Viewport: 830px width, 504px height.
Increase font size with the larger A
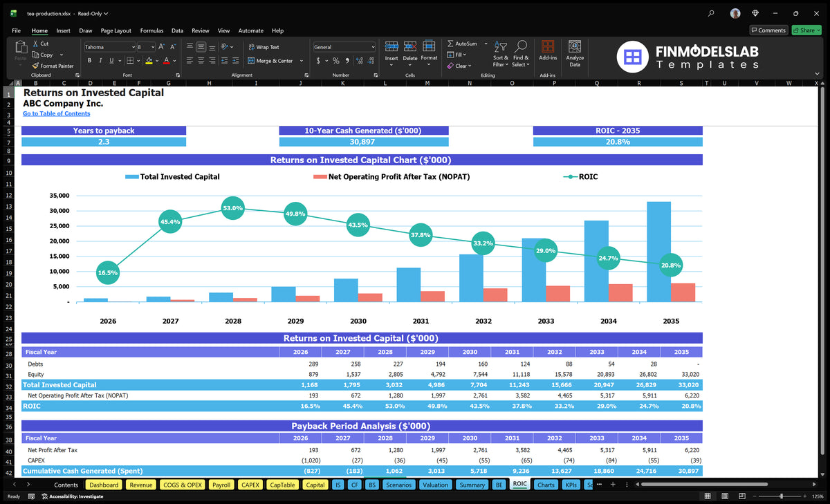(162, 47)
